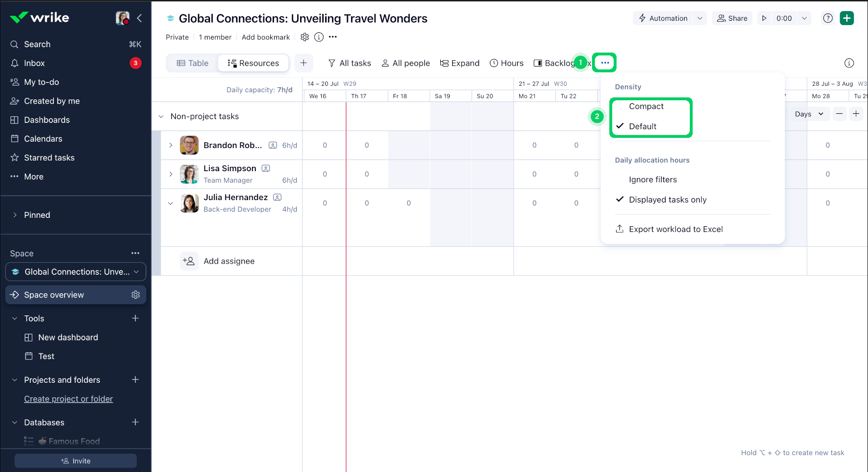This screenshot has height=472, width=868.
Task: Open the All people filter menu
Action: coord(406,63)
